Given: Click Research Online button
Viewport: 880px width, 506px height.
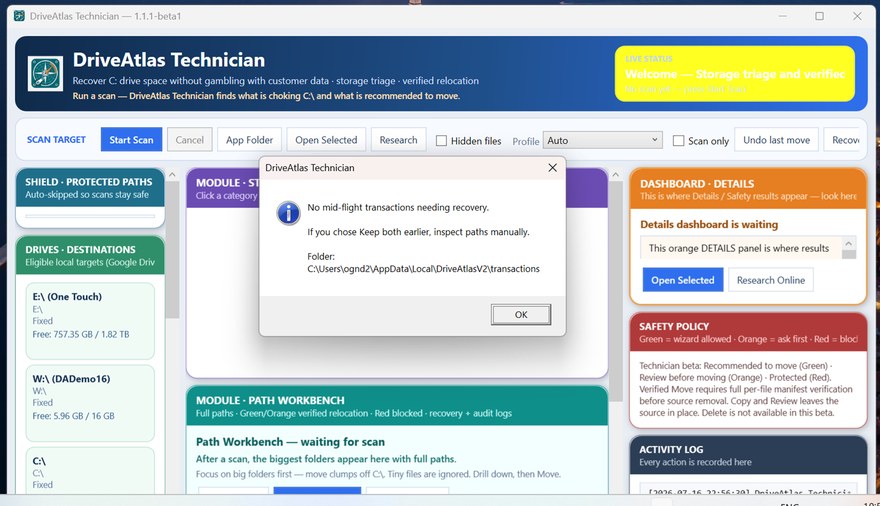Looking at the screenshot, I should (771, 280).
